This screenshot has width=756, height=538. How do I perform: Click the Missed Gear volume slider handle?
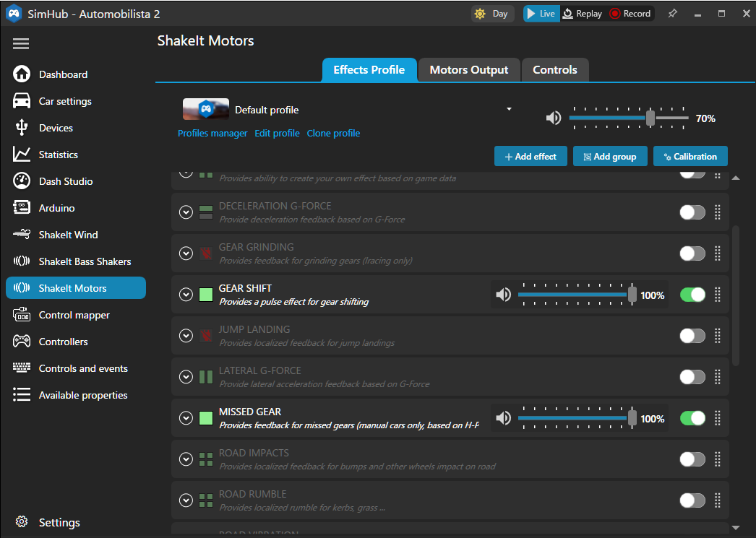(x=632, y=418)
